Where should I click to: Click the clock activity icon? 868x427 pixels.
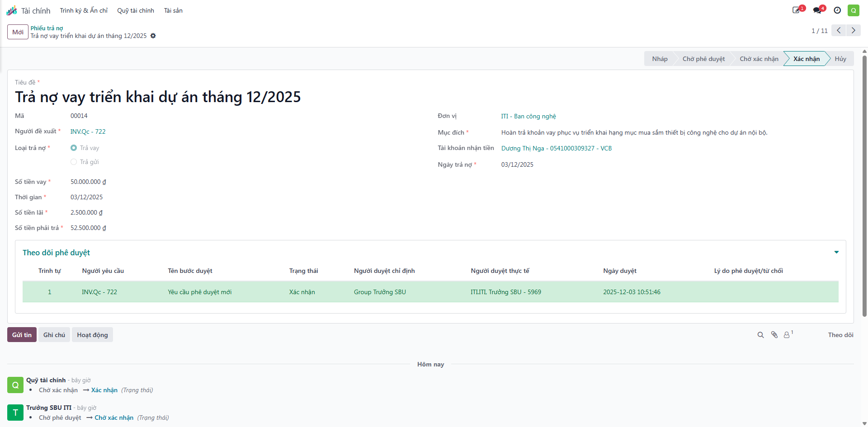click(837, 10)
